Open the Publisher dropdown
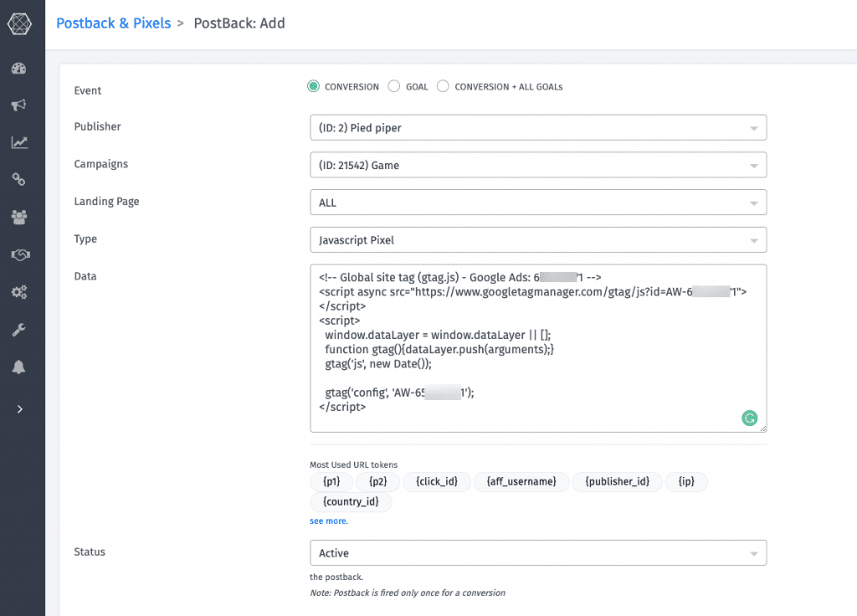Screen dimensions: 857x616 (x=538, y=128)
